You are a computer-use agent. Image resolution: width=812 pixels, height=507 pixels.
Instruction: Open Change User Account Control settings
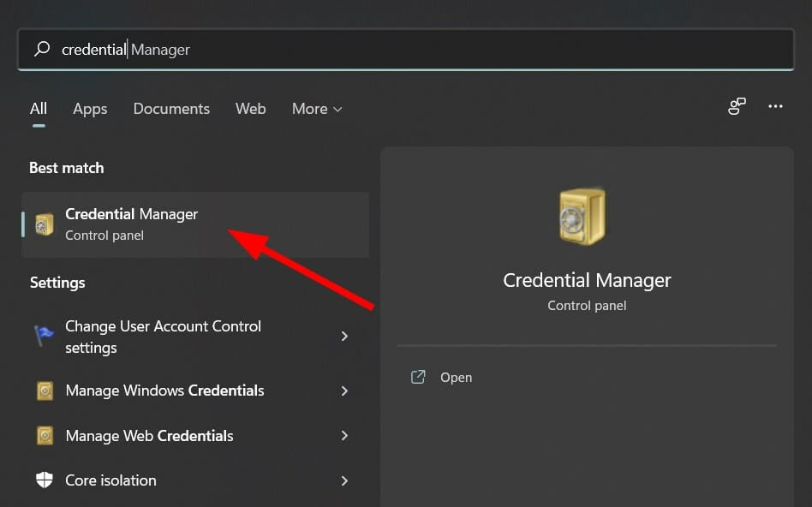point(163,336)
